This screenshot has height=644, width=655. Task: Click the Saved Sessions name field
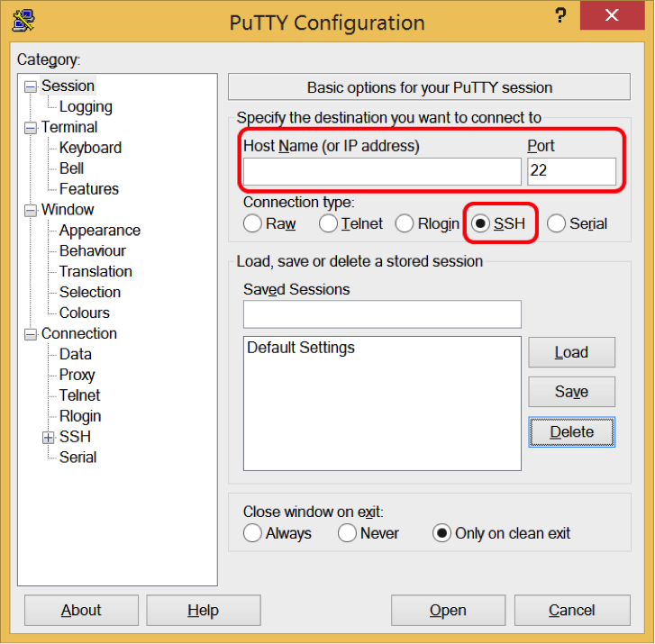click(382, 314)
